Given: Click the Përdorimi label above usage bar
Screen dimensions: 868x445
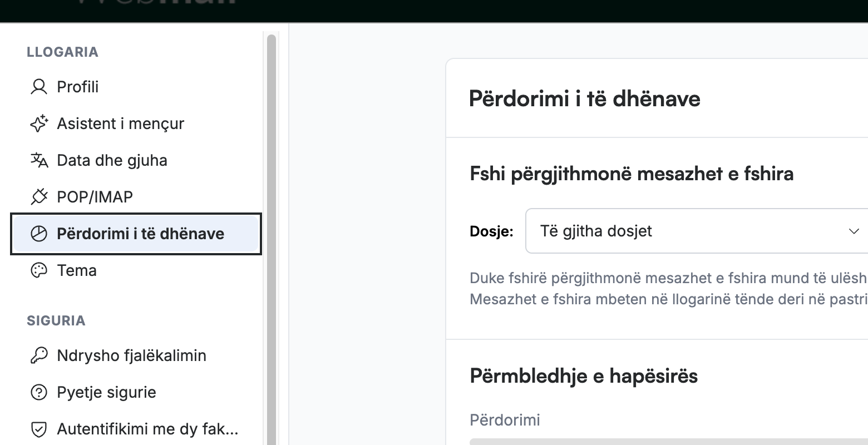Looking at the screenshot, I should 505,420.
